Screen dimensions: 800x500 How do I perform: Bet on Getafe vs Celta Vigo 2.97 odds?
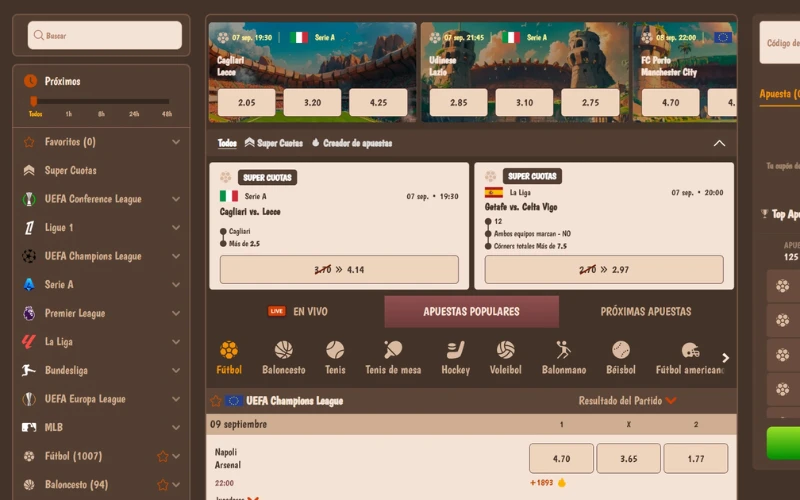tap(604, 269)
